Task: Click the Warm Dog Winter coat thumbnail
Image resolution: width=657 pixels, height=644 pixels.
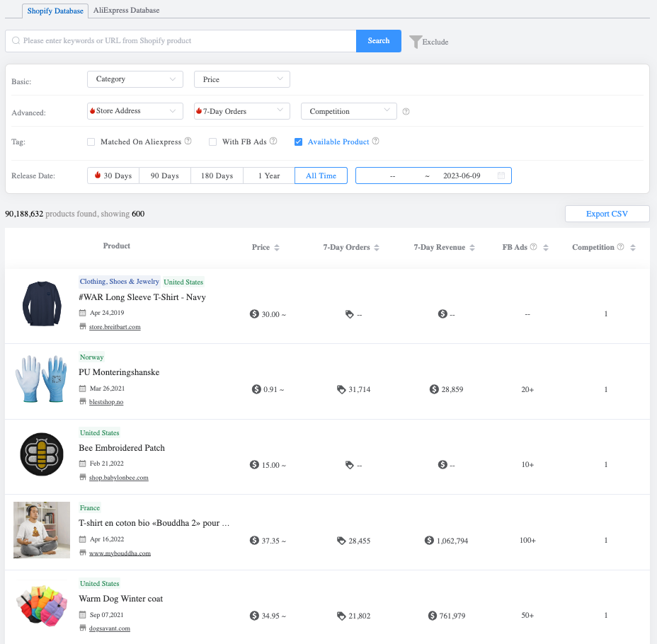Action: coord(41,605)
